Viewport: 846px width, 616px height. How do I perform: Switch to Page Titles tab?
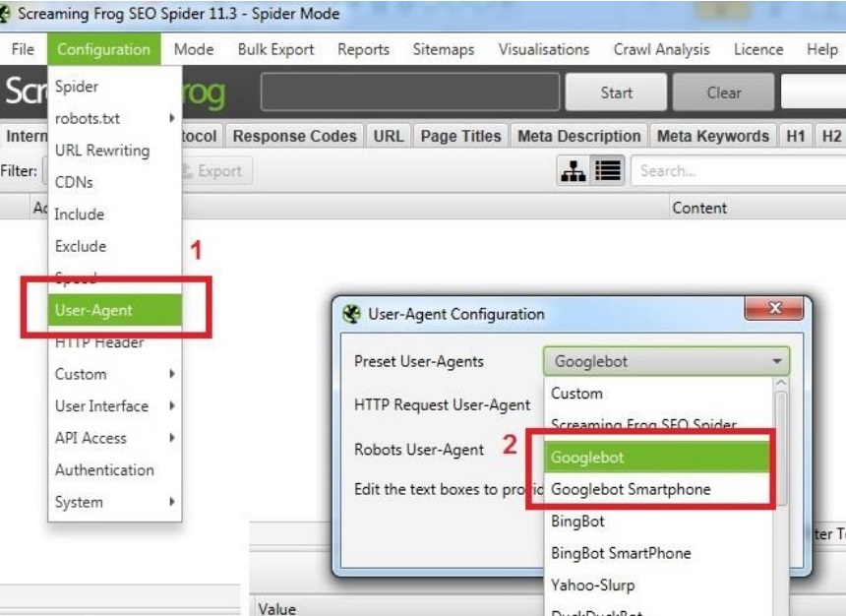pyautogui.click(x=460, y=136)
